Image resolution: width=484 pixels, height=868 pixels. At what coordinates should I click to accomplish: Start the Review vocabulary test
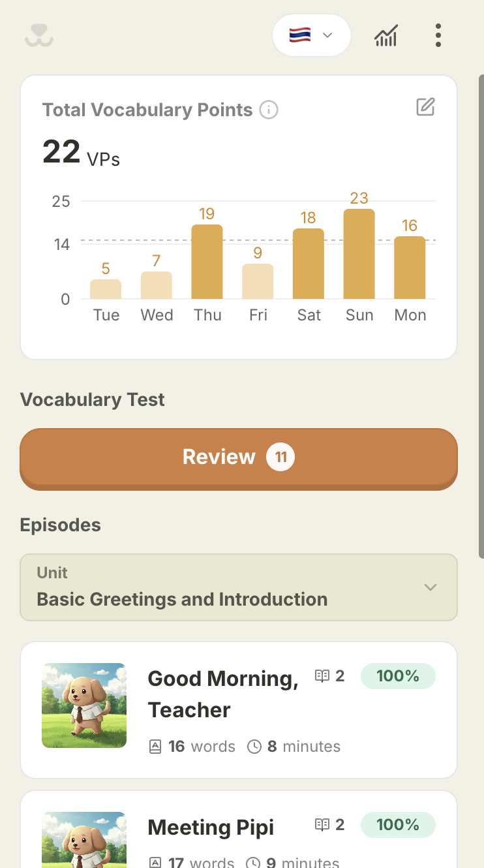coord(239,458)
